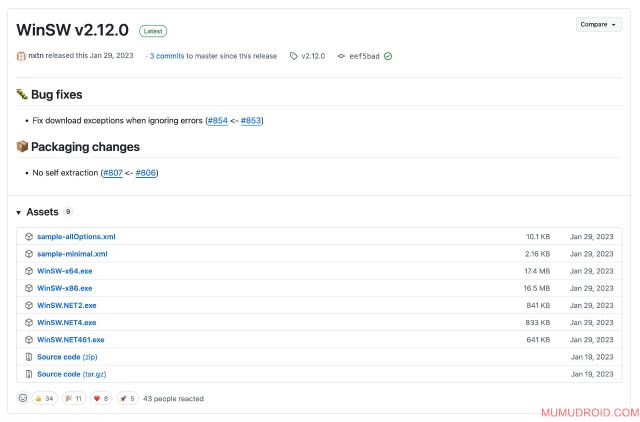Download Source code (zip)
640x422 pixels.
tap(67, 357)
